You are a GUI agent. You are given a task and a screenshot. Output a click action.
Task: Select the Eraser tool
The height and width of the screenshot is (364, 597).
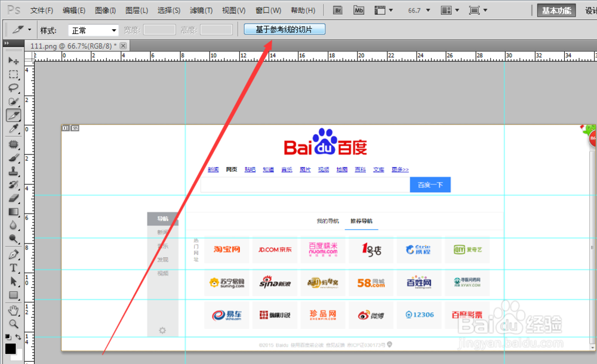tap(13, 198)
